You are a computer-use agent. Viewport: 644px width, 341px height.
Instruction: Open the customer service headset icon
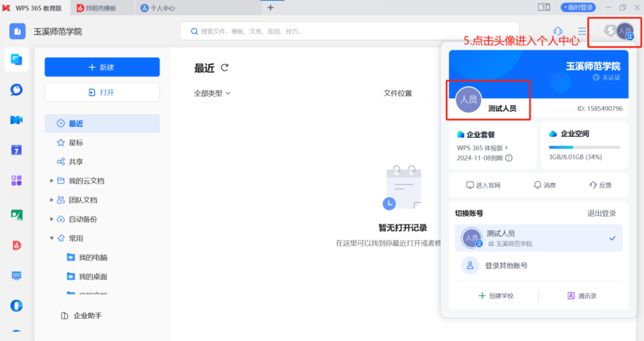557,31
